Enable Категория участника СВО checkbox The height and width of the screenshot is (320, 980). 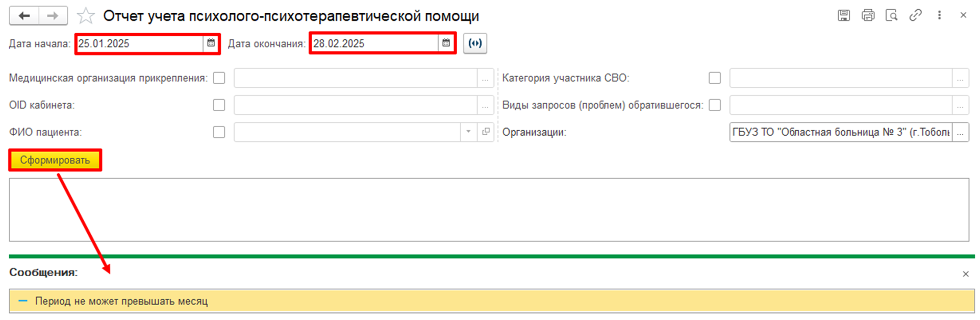click(715, 78)
